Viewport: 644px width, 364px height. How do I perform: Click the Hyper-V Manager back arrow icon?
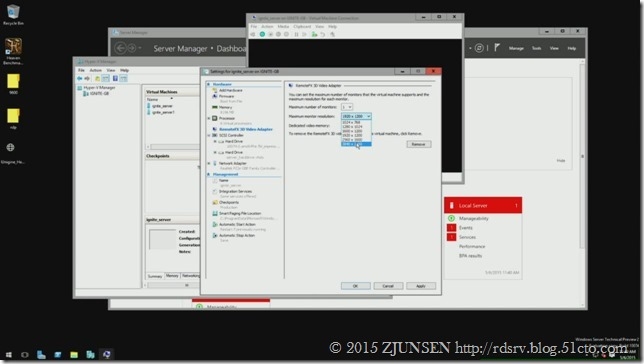(x=79, y=78)
